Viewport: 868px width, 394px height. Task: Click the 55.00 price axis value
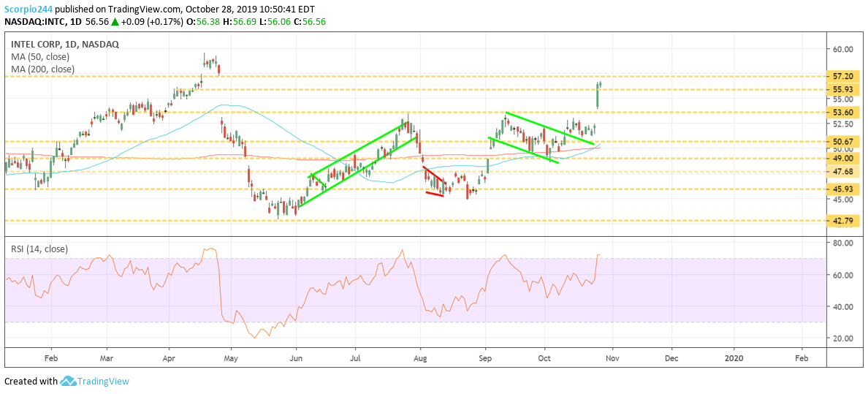pyautogui.click(x=842, y=99)
